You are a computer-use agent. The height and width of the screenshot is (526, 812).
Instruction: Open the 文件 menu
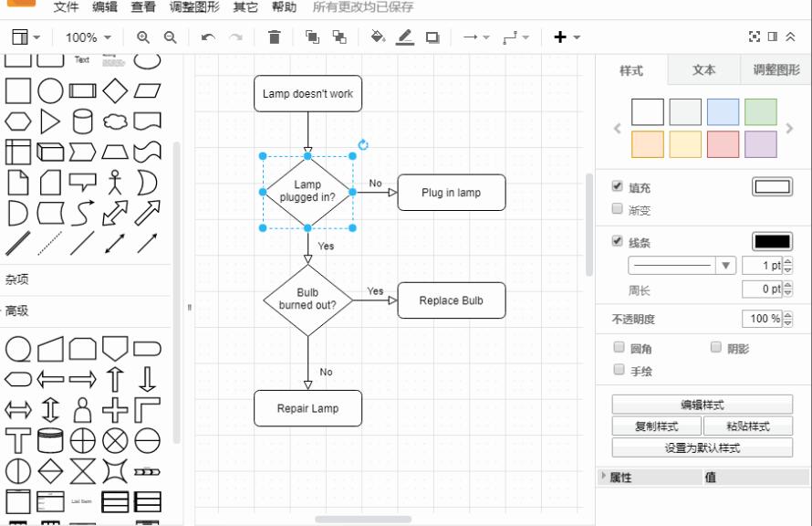tap(67, 7)
